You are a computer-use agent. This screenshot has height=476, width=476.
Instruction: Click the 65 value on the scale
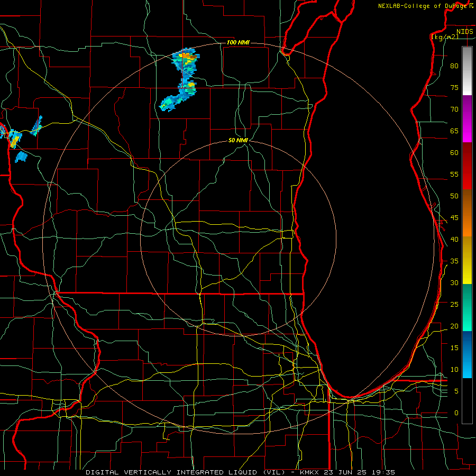click(x=454, y=131)
